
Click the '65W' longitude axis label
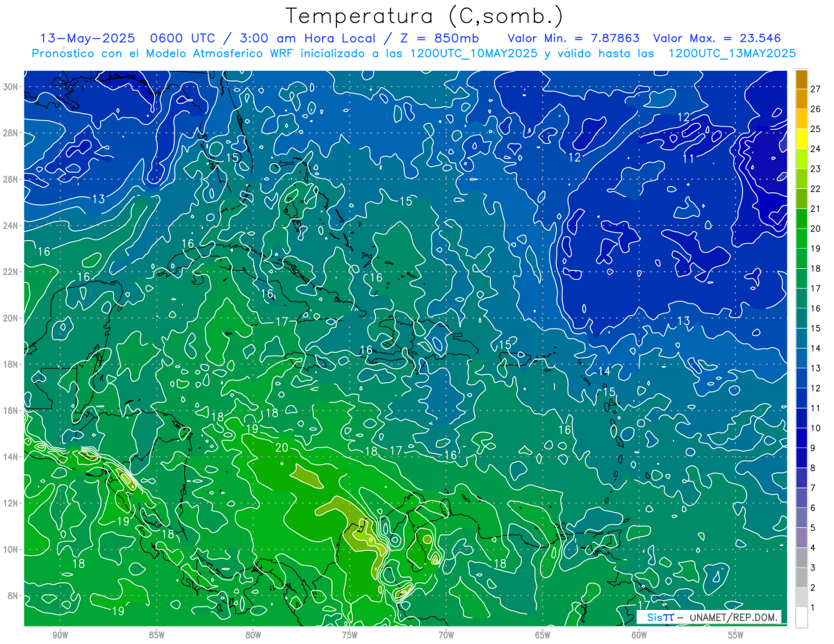pyautogui.click(x=543, y=635)
